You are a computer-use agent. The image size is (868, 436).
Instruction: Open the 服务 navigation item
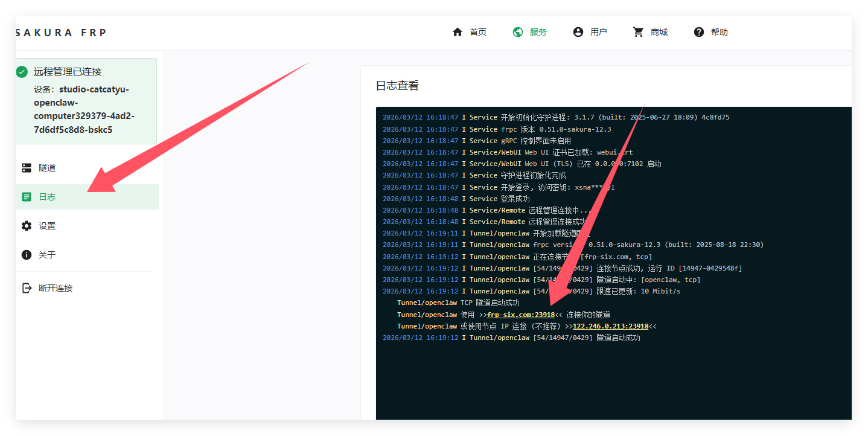pos(529,32)
